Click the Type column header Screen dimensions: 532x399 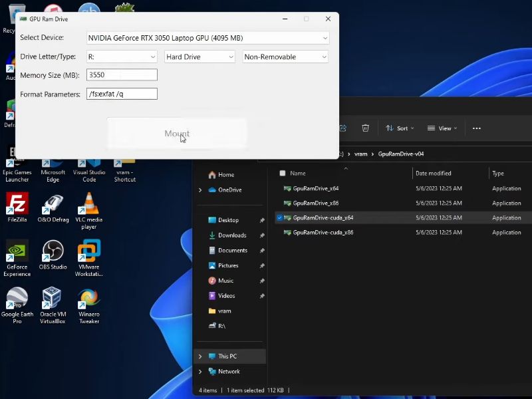[x=497, y=174]
